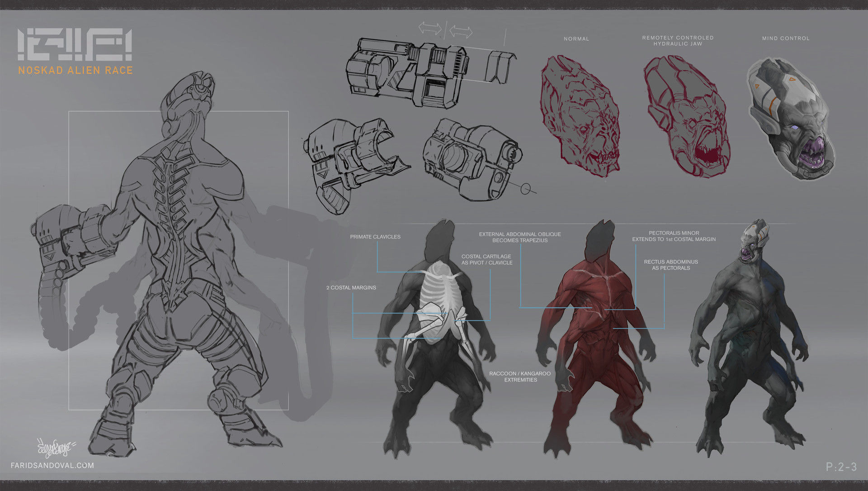Select the skeleton overlay alien figure
Image resolution: width=868 pixels, height=491 pixels.
tap(435, 338)
